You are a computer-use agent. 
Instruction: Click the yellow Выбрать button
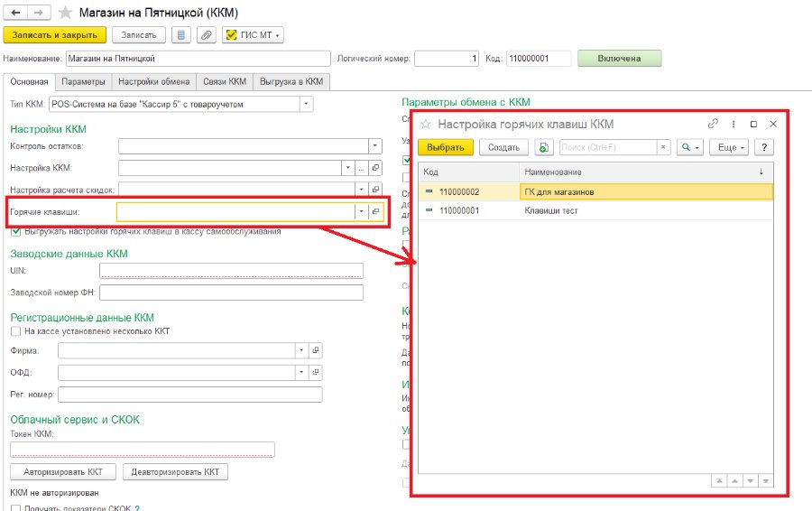[446, 147]
